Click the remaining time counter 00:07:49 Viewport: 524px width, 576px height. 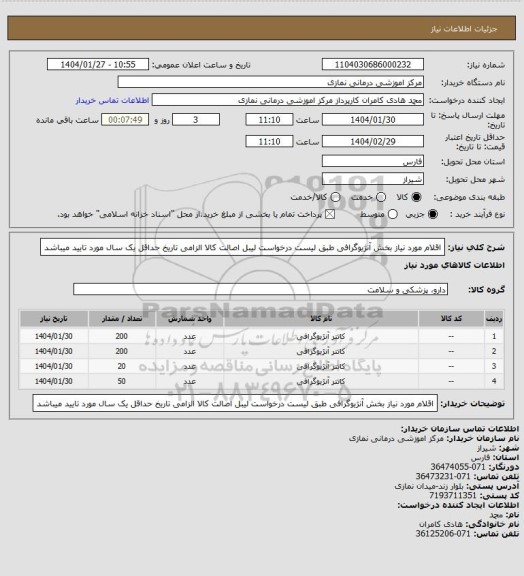pos(125,120)
